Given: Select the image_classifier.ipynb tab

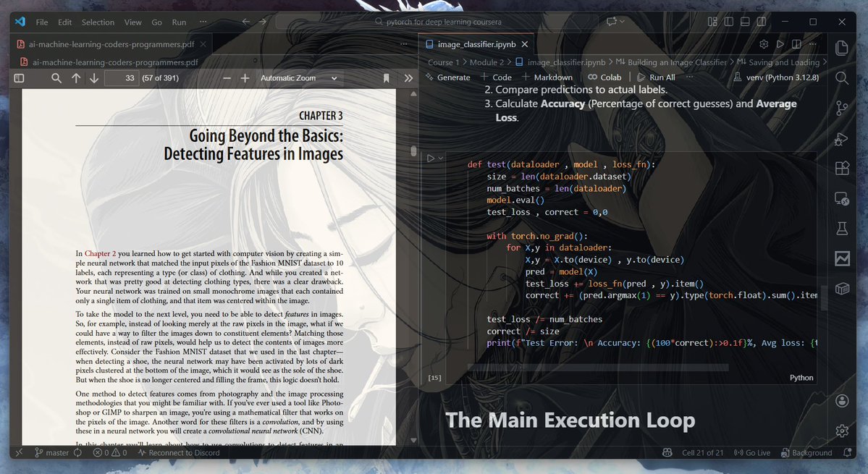Looking at the screenshot, I should pos(476,44).
